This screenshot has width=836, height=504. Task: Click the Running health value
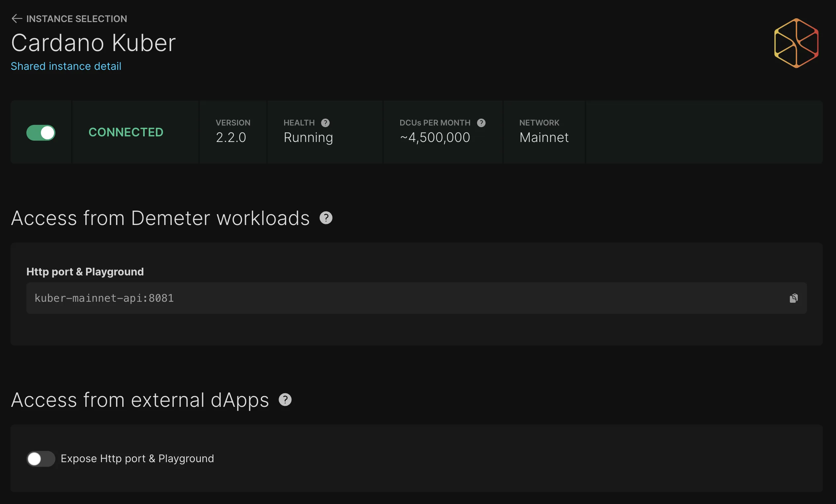pos(308,138)
